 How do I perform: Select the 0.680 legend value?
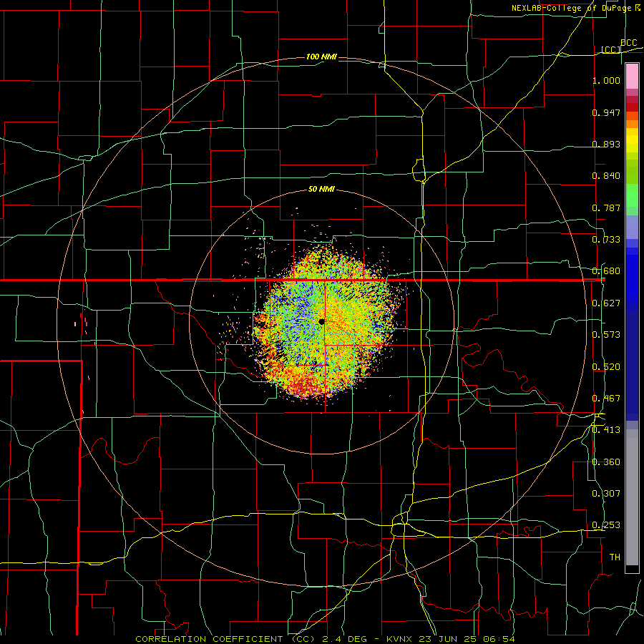pos(606,271)
